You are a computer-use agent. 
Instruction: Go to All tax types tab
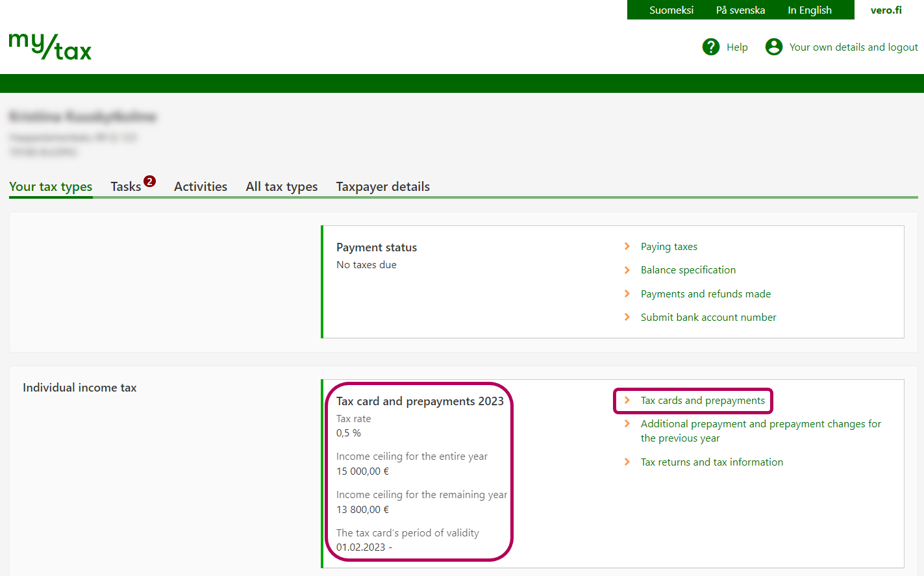tap(282, 187)
